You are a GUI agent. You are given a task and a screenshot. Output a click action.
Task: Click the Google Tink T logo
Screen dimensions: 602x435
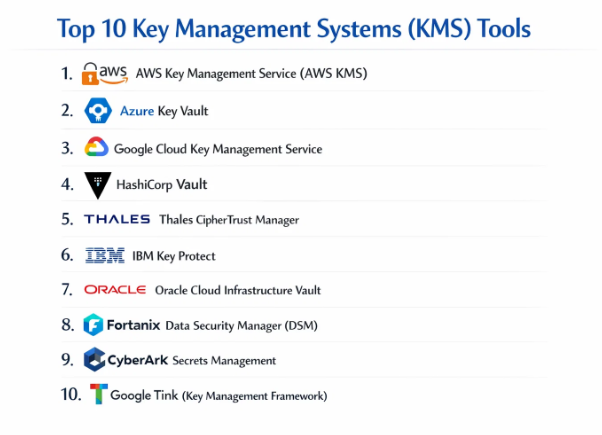pos(98,395)
